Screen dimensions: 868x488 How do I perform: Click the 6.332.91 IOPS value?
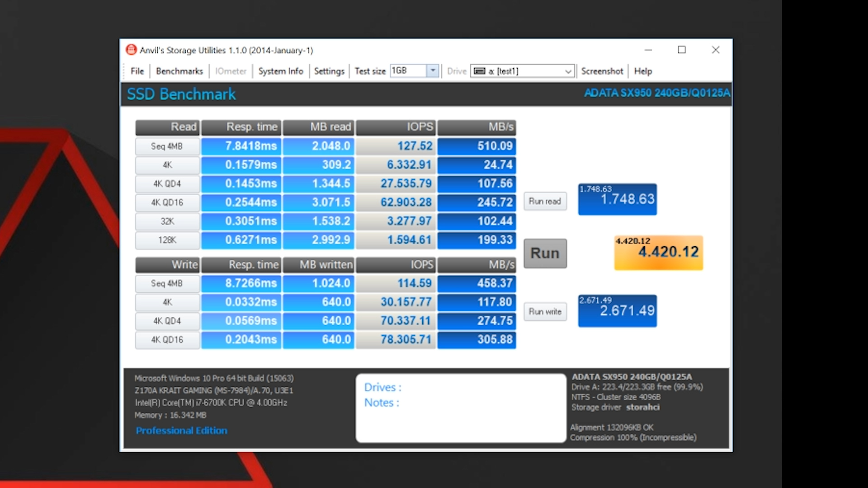pos(396,165)
